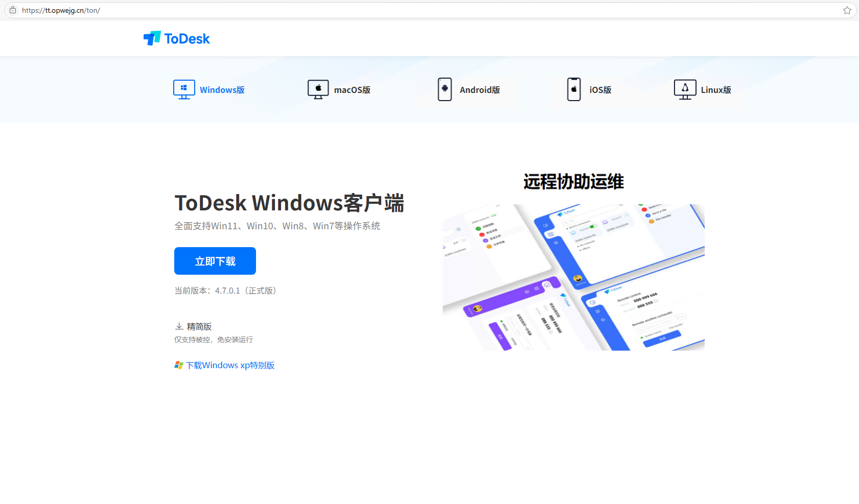Click the 仅支持被控，免安装运行 description

[214, 340]
